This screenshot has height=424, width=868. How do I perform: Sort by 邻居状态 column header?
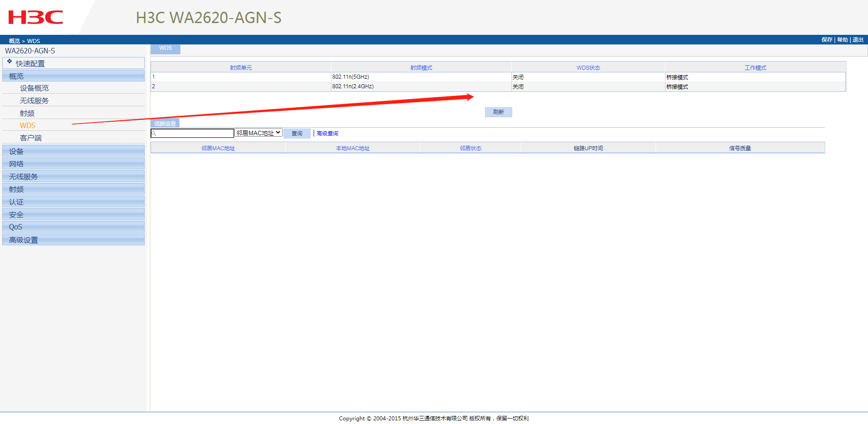click(471, 148)
